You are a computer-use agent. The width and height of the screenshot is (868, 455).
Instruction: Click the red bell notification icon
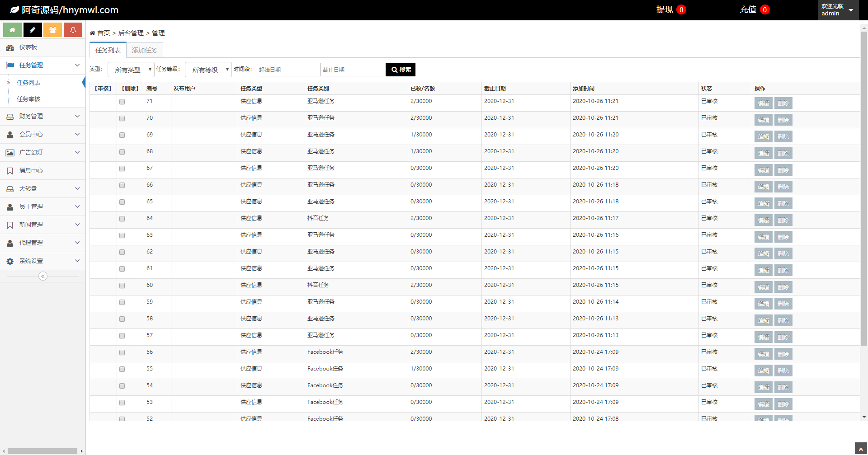tap(73, 30)
